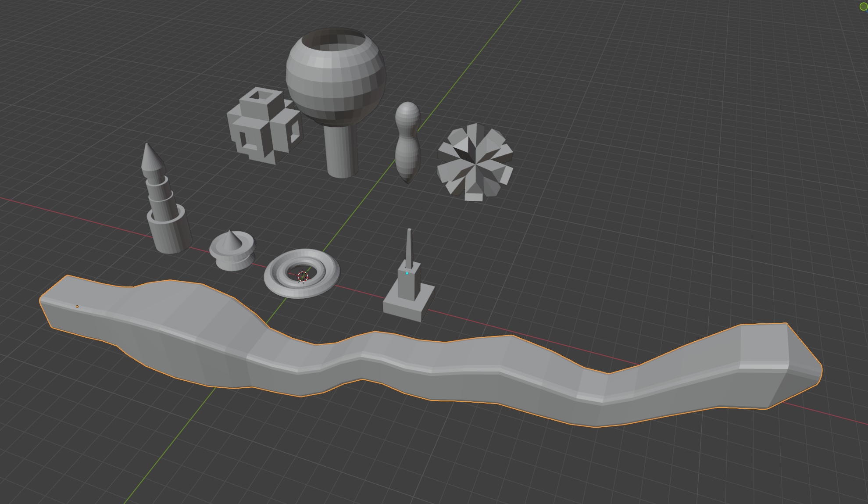Select the star-shaped flower mesh
Screen dimensions: 868x504
click(x=476, y=164)
